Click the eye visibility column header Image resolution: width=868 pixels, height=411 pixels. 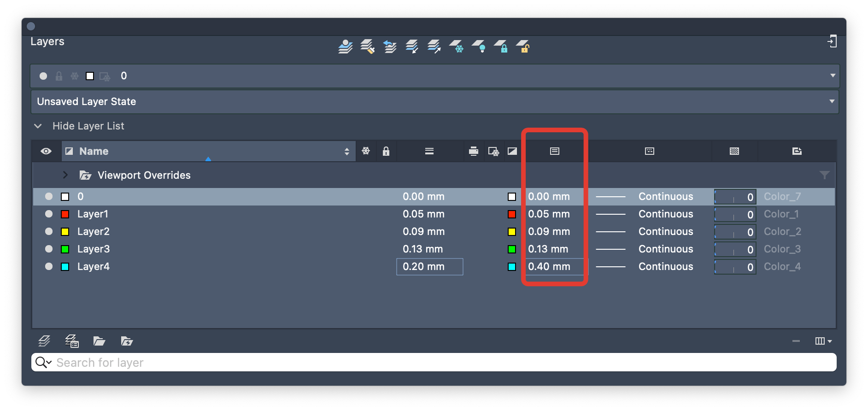[46, 151]
